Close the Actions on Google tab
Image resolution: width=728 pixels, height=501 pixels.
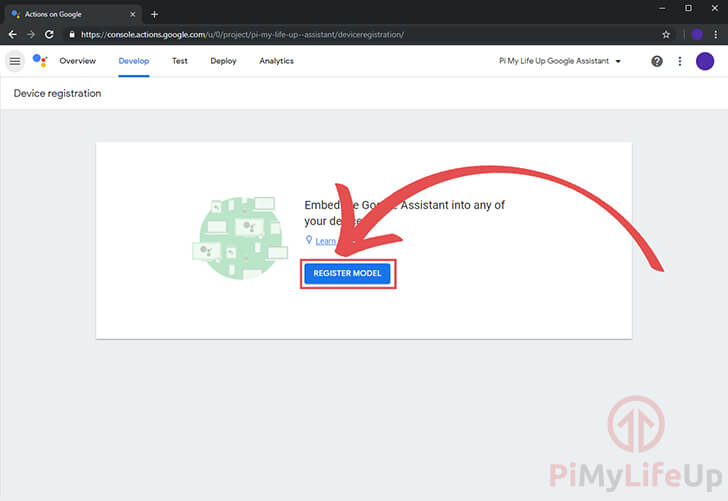pyautogui.click(x=132, y=14)
